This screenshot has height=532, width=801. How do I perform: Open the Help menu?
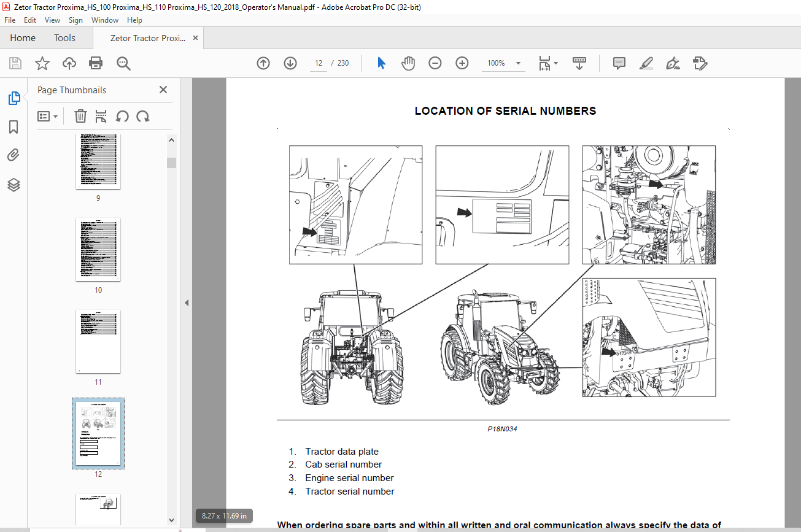134,20
